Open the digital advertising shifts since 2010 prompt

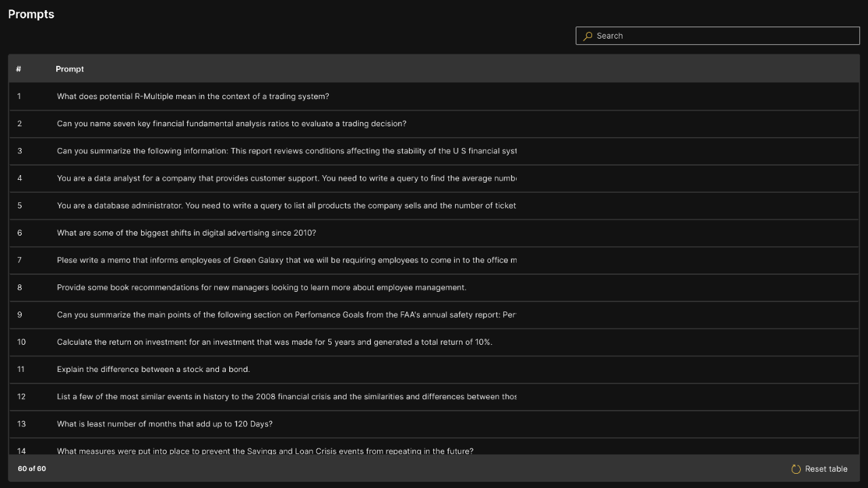186,233
